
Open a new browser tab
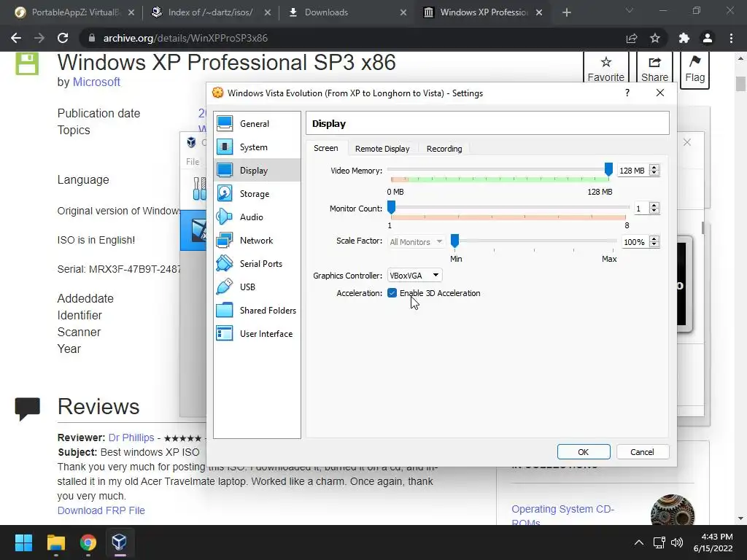coord(566,12)
